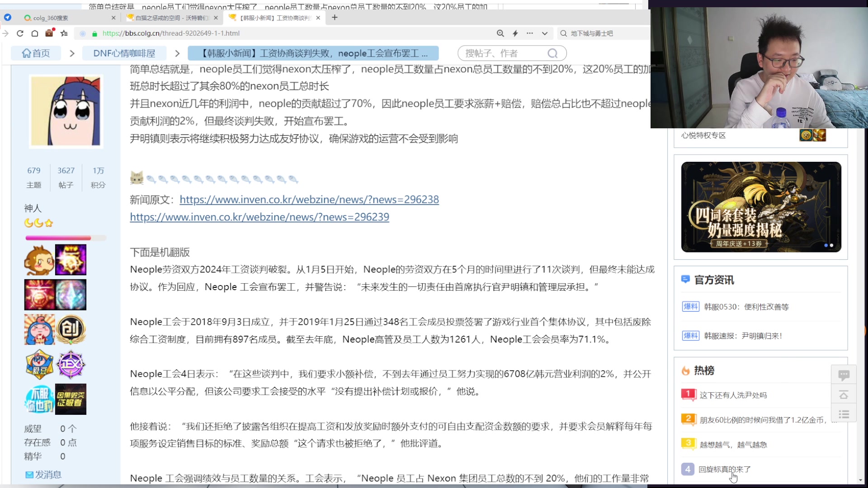Reload the page with the refresh icon
The height and width of the screenshot is (488, 868).
point(20,33)
